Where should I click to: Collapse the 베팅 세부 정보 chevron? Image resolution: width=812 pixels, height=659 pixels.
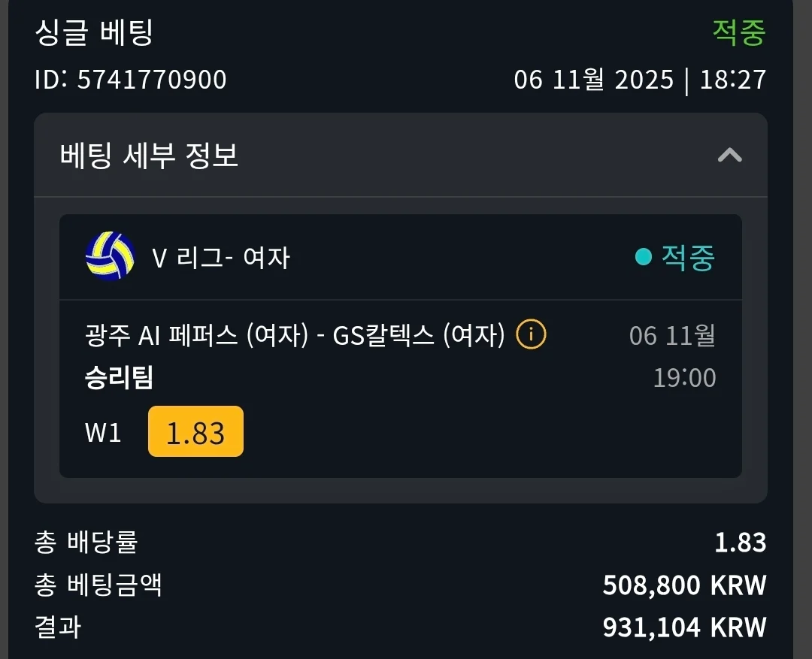coord(729,156)
